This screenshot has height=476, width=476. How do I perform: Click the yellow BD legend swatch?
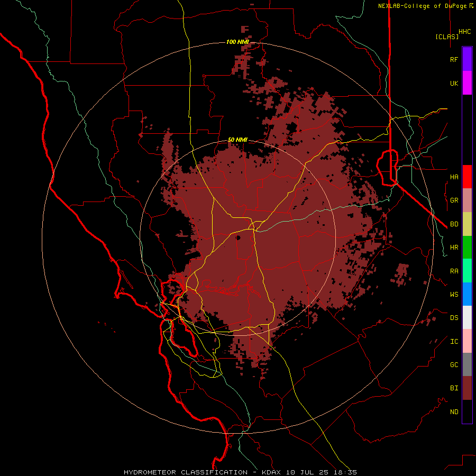[x=467, y=224]
